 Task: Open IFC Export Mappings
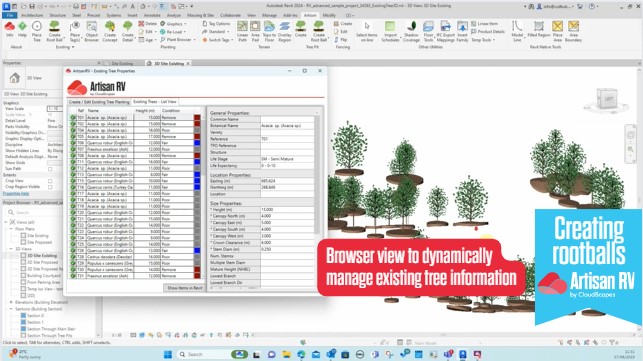tap(445, 32)
